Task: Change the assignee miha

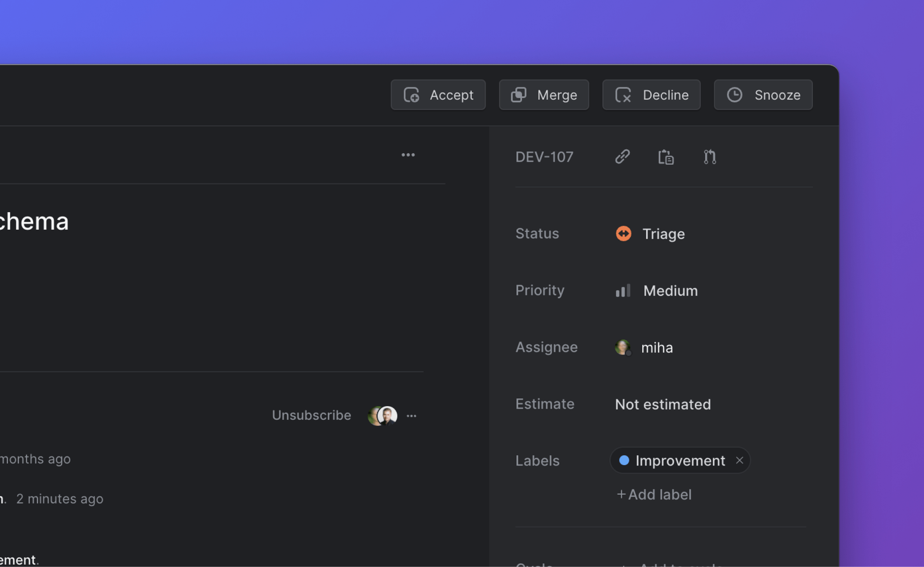Action: [657, 348]
